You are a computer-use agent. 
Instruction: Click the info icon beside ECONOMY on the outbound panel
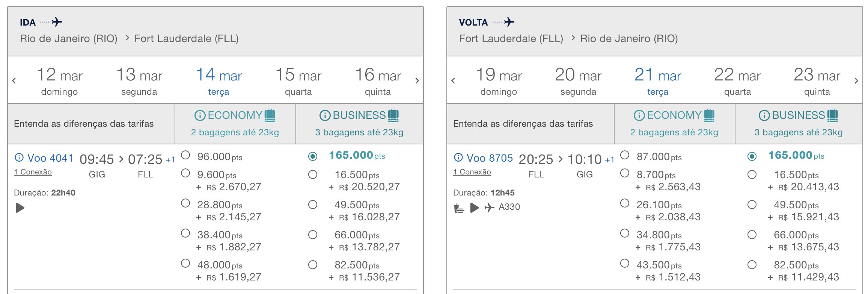[x=200, y=115]
